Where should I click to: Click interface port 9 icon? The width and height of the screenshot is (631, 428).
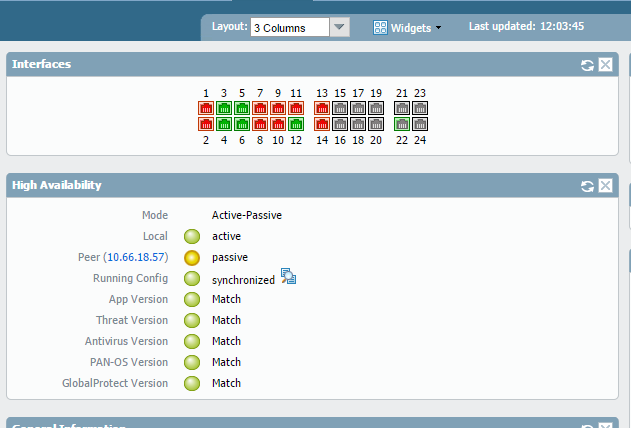[278, 108]
